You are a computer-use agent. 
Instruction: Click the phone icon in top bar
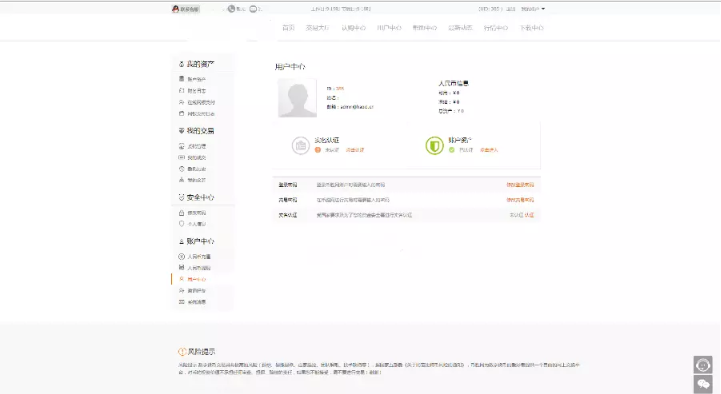231,9
